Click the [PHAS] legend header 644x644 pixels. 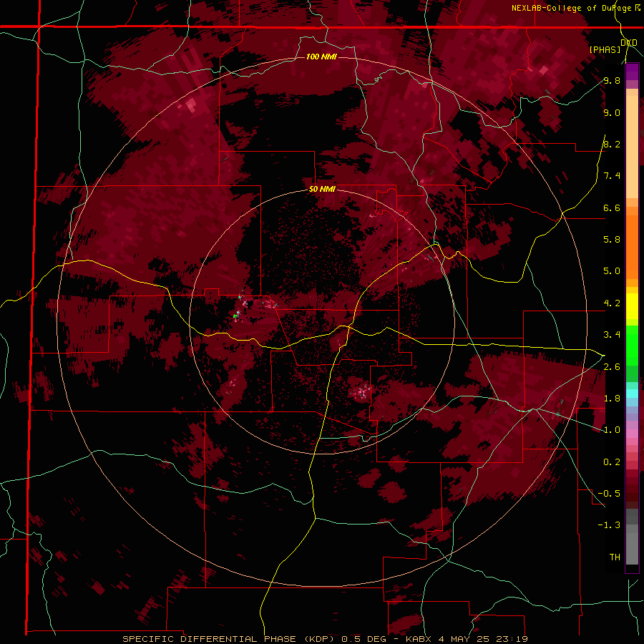605,49
